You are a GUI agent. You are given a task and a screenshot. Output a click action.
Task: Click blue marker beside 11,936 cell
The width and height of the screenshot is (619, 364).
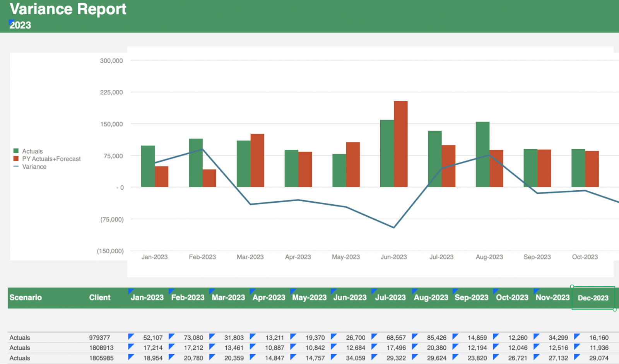click(576, 347)
